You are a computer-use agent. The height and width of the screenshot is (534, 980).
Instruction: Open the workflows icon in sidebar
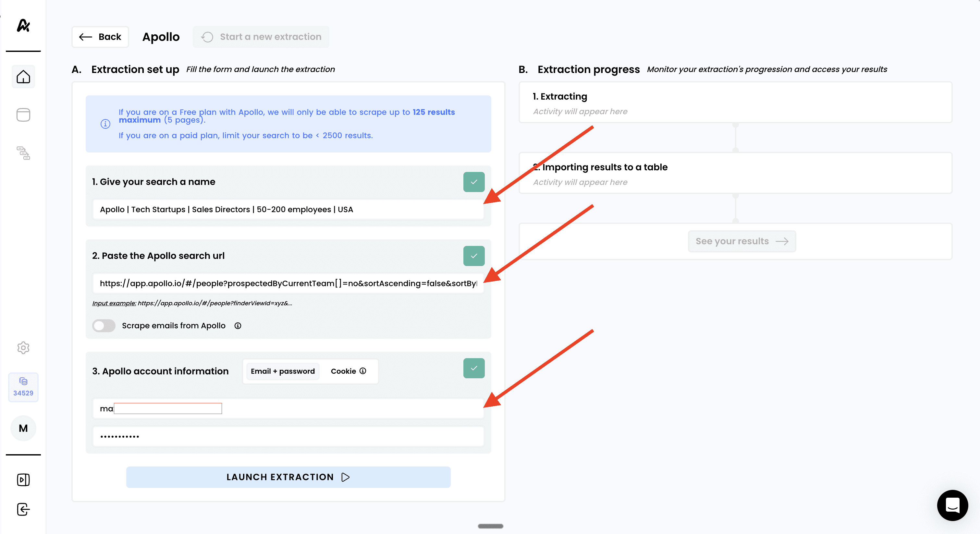point(23,153)
